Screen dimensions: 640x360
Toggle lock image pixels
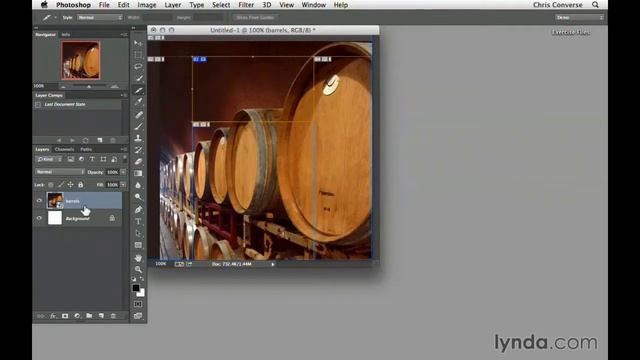click(60, 185)
